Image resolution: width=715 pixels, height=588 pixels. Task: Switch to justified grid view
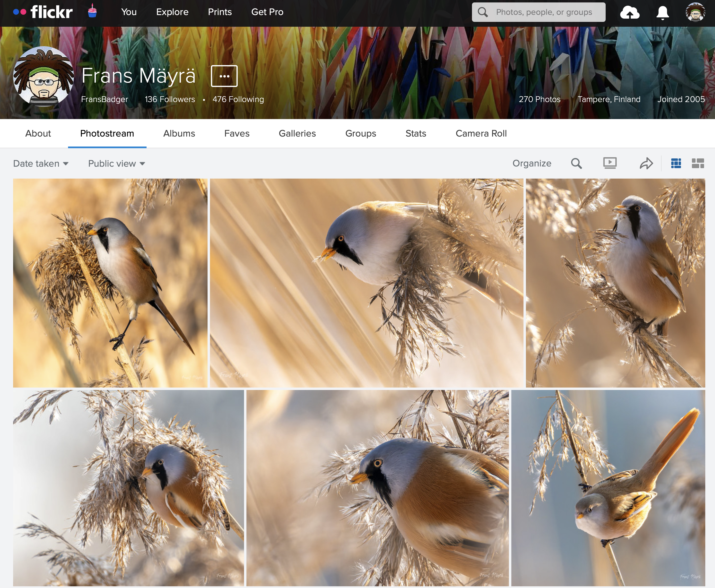[x=676, y=164]
